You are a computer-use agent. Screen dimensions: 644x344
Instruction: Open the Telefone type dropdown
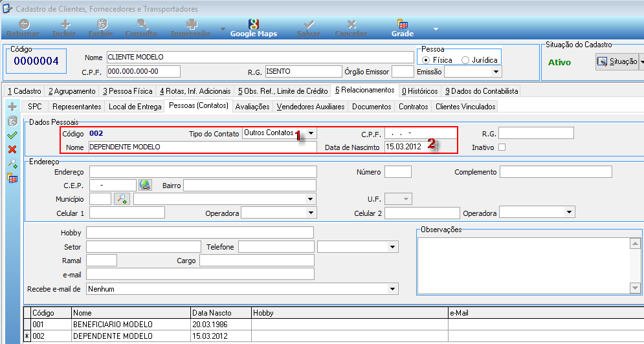point(393,247)
